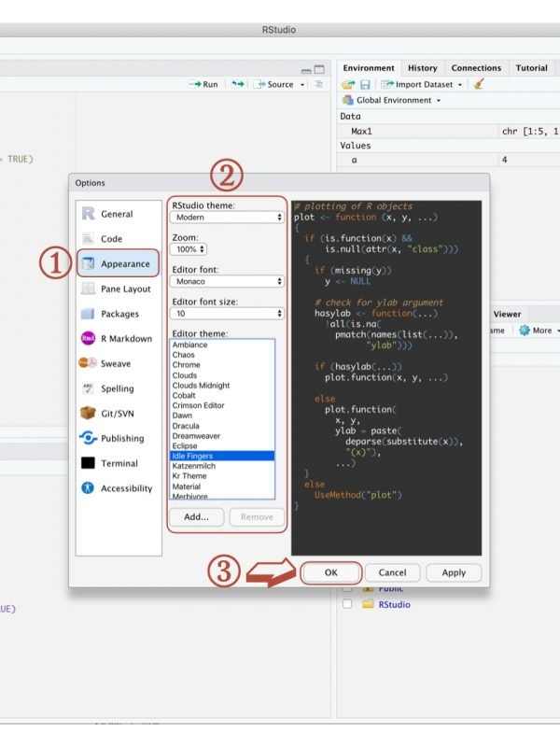Click the save workspace icon in the Environment pane

[364, 84]
